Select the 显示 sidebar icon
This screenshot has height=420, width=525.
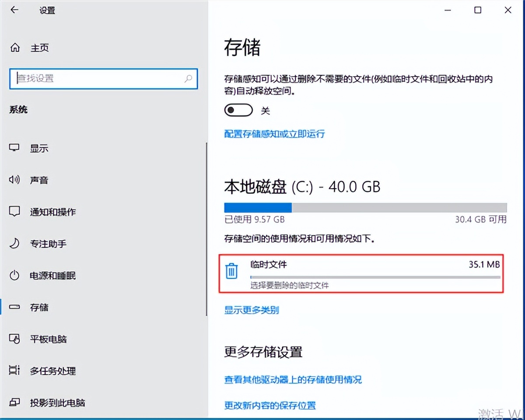(14, 148)
